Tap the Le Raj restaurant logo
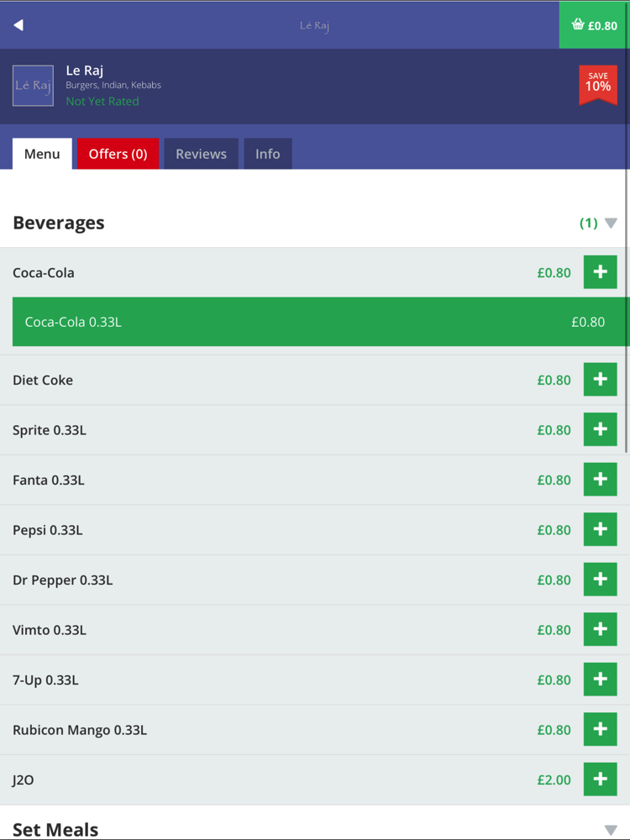 click(x=33, y=86)
